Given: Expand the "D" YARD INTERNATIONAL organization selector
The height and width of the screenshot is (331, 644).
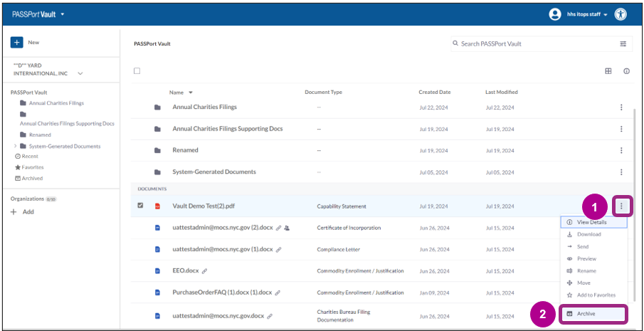Looking at the screenshot, I should pyautogui.click(x=80, y=73).
